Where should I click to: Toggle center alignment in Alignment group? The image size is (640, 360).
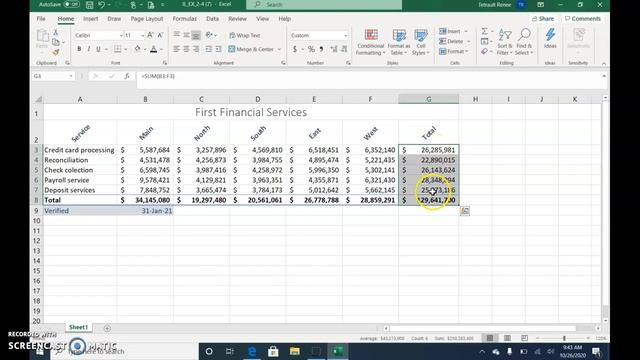pos(186,49)
